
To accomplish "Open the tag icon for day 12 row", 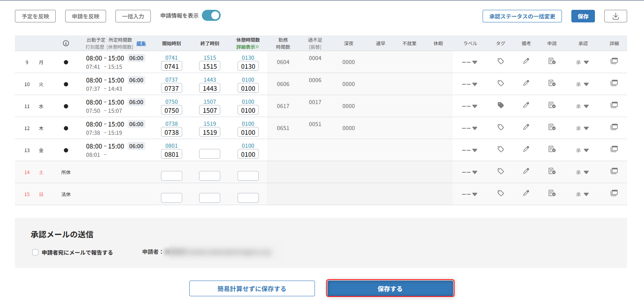I will (x=501, y=127).
